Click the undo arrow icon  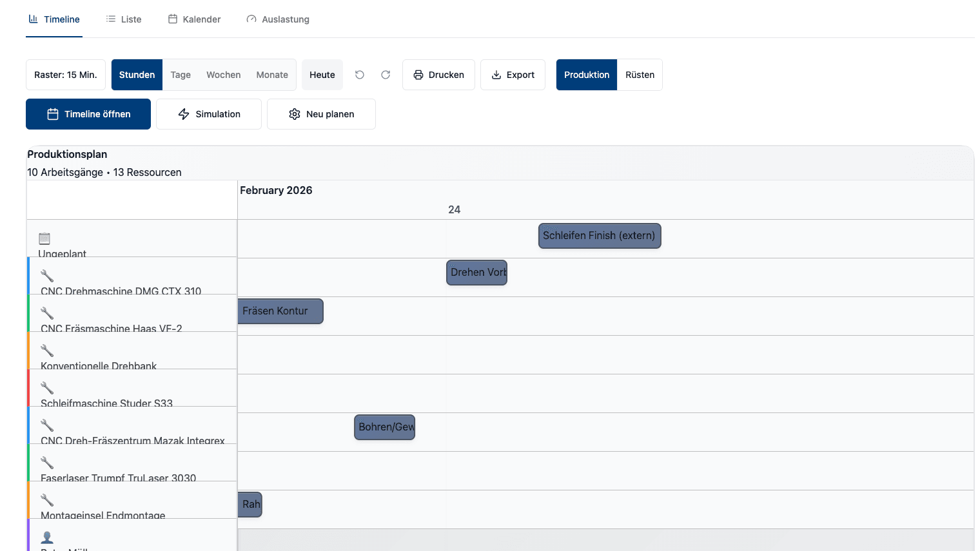pyautogui.click(x=359, y=75)
